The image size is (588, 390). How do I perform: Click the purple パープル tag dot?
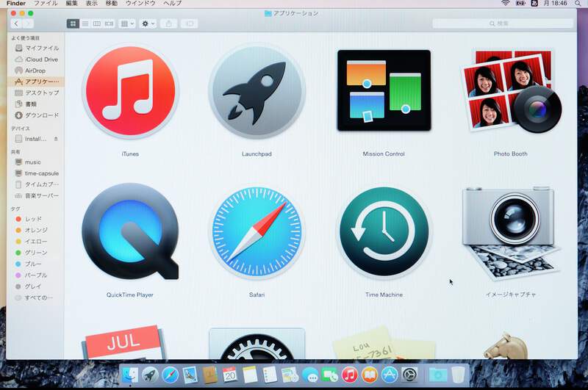point(18,275)
